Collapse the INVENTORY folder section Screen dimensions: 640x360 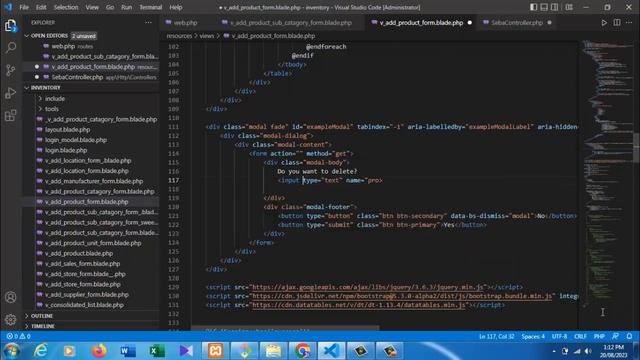click(x=45, y=88)
